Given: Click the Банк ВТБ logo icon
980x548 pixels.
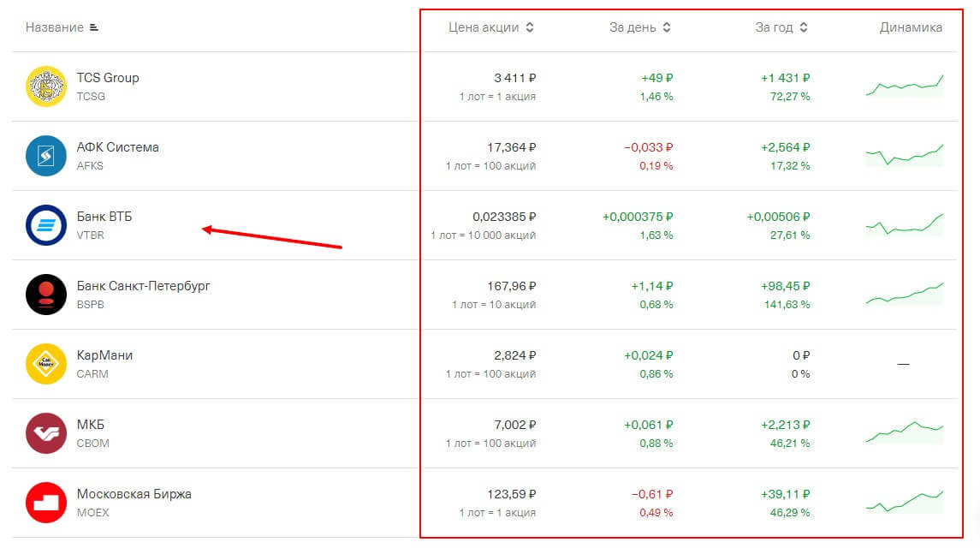Looking at the screenshot, I should tap(46, 225).
